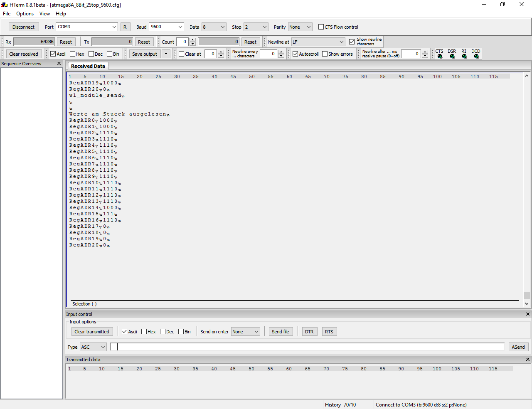Screen dimensions: 532x409
Task: Click the Rx byte count field
Action: pos(34,42)
